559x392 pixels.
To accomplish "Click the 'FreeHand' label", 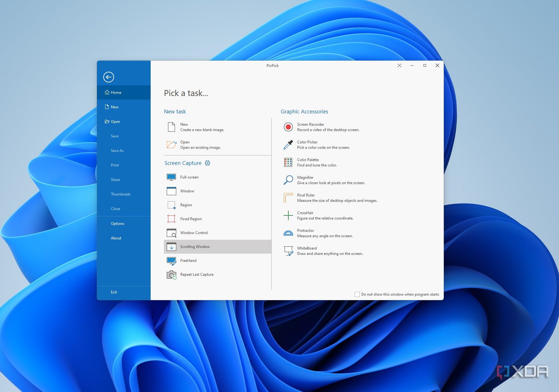I will pyautogui.click(x=188, y=261).
